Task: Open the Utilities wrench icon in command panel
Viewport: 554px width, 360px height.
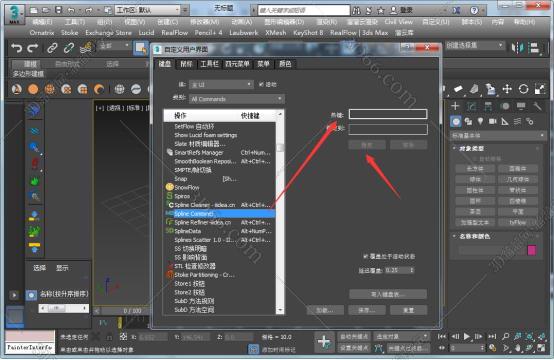Action: tap(537, 106)
